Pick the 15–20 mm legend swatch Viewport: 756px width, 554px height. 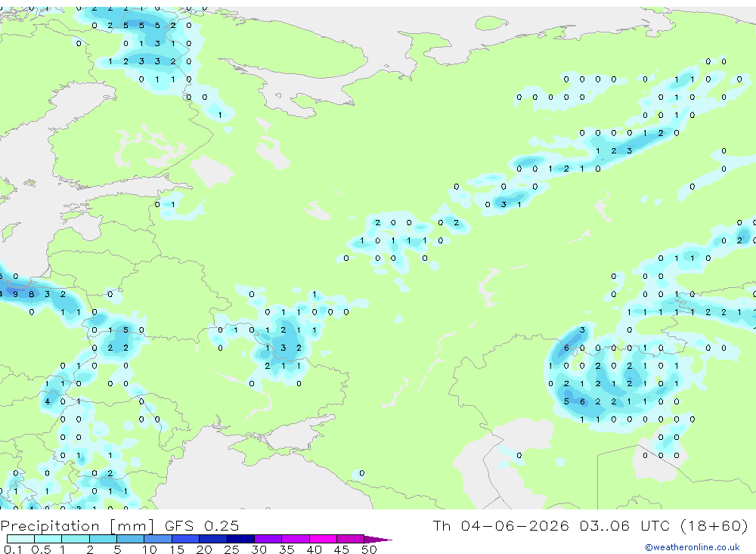click(x=186, y=539)
